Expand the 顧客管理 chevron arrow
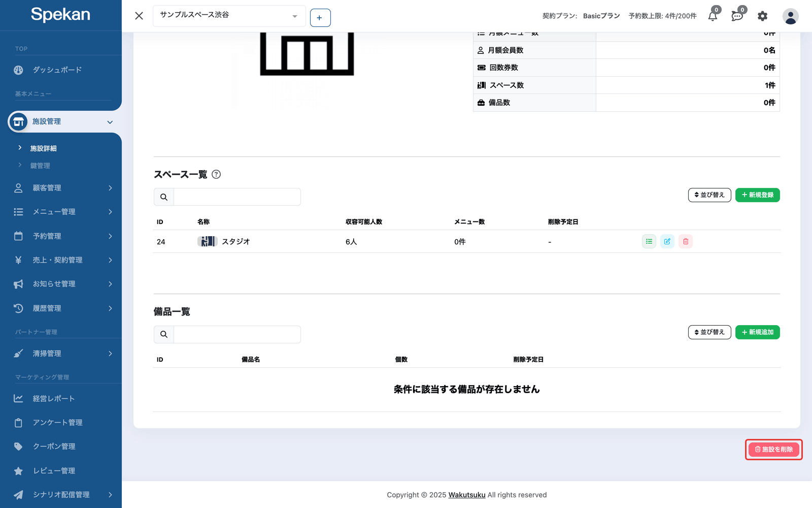This screenshot has width=812, height=508. (110, 188)
